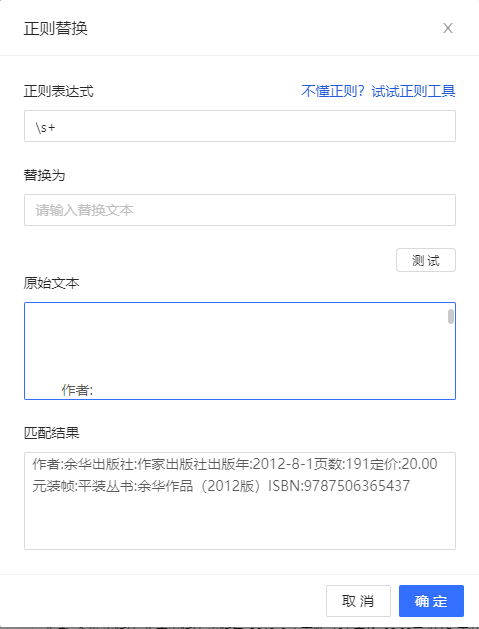Click the 原始文本 section label
Viewport: 479px width, 629px height.
click(51, 283)
